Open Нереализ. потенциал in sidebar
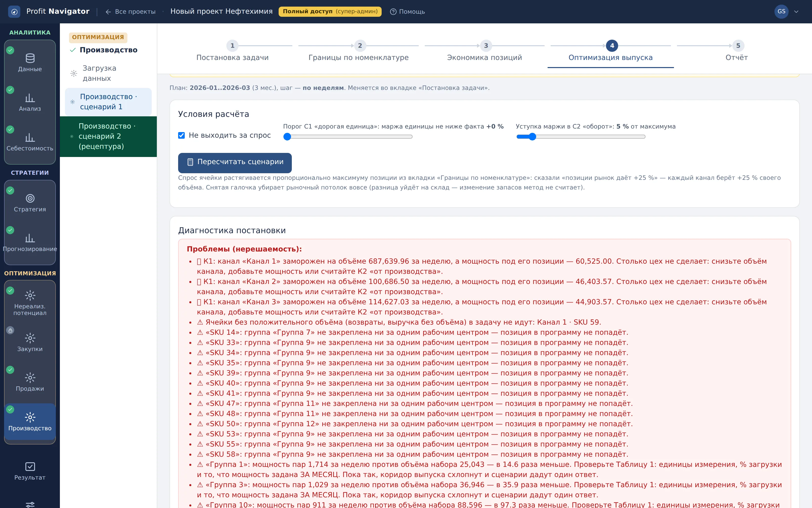812x508 pixels. pyautogui.click(x=30, y=303)
